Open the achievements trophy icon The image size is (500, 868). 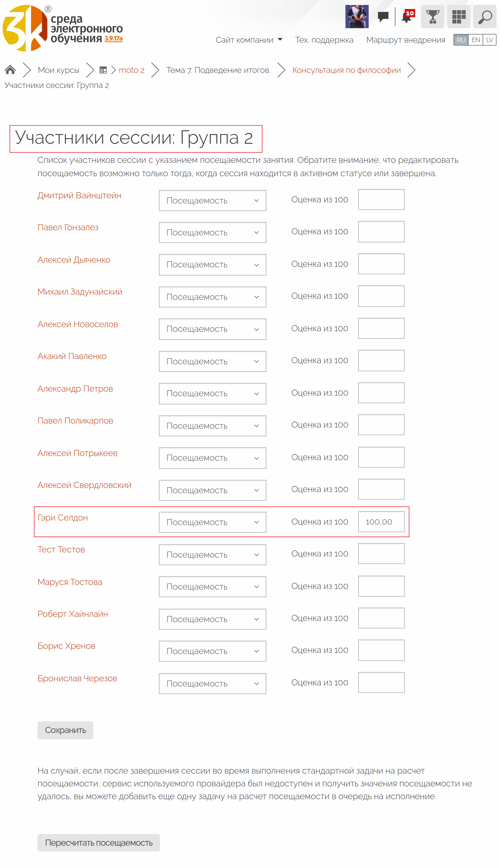point(432,17)
